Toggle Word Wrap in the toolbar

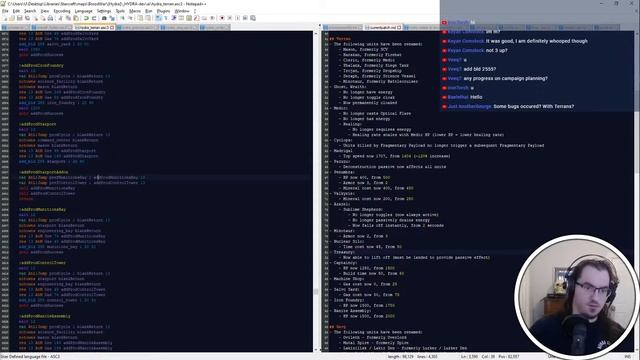tap(158, 18)
